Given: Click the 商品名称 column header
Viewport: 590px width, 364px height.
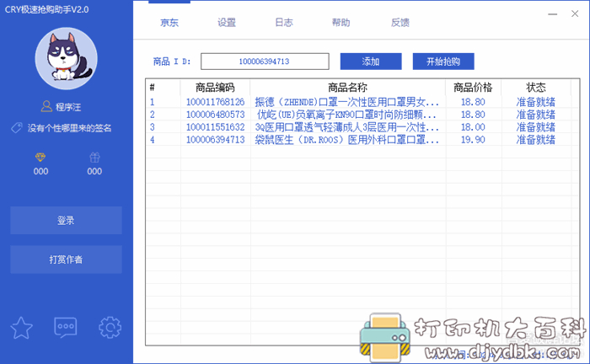Looking at the screenshot, I should [347, 88].
